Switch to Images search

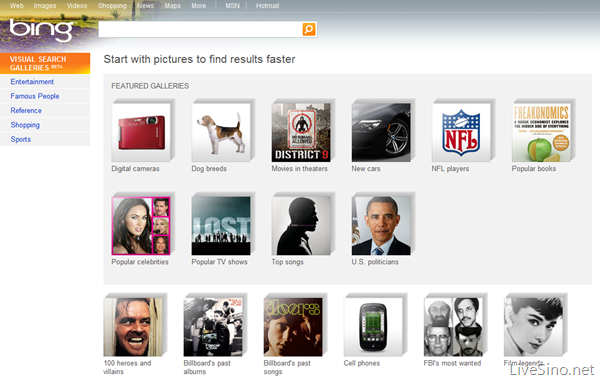(45, 6)
